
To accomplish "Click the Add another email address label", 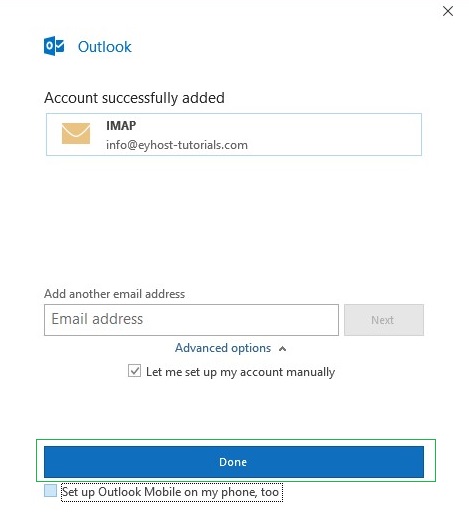I will point(114,294).
